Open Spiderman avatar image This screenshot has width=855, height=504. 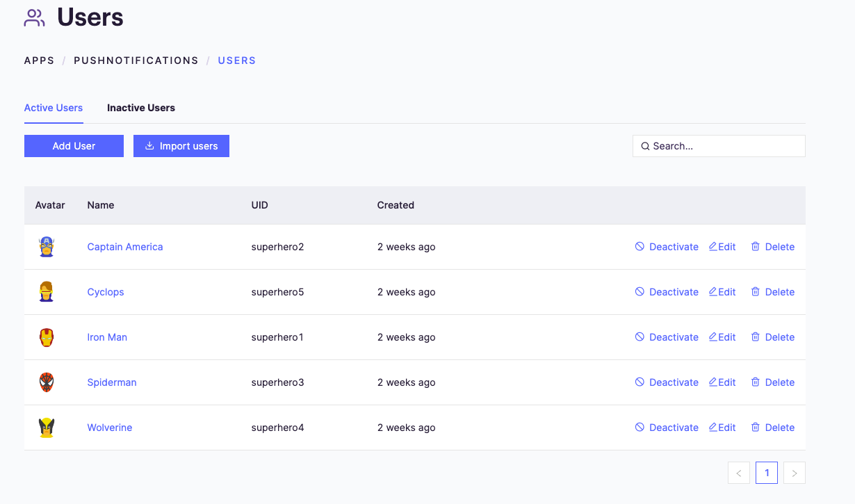coord(47,382)
